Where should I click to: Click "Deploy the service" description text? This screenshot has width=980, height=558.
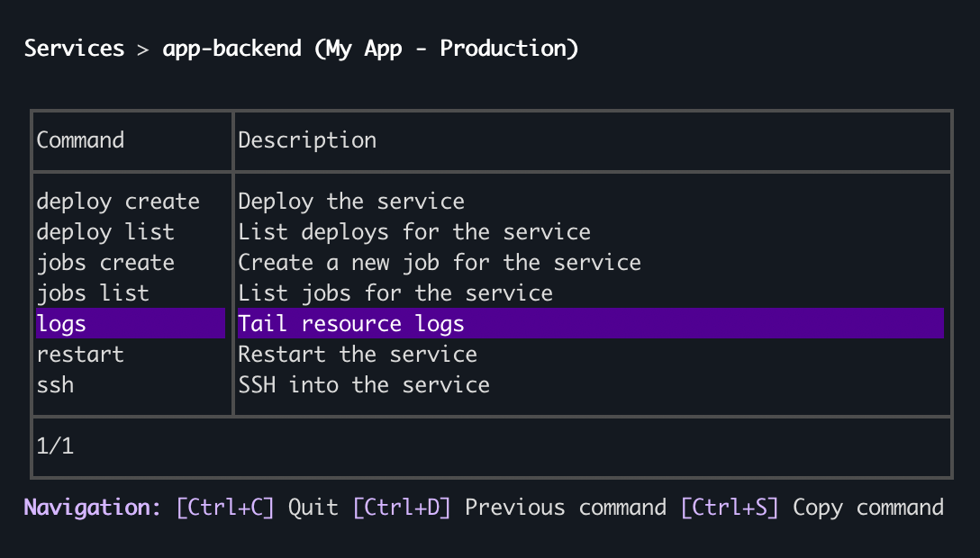point(351,202)
